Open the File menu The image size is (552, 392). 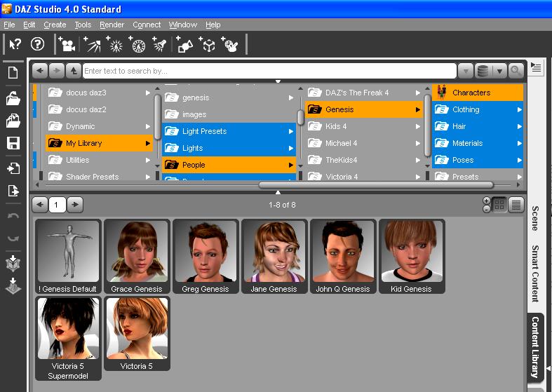[x=9, y=25]
